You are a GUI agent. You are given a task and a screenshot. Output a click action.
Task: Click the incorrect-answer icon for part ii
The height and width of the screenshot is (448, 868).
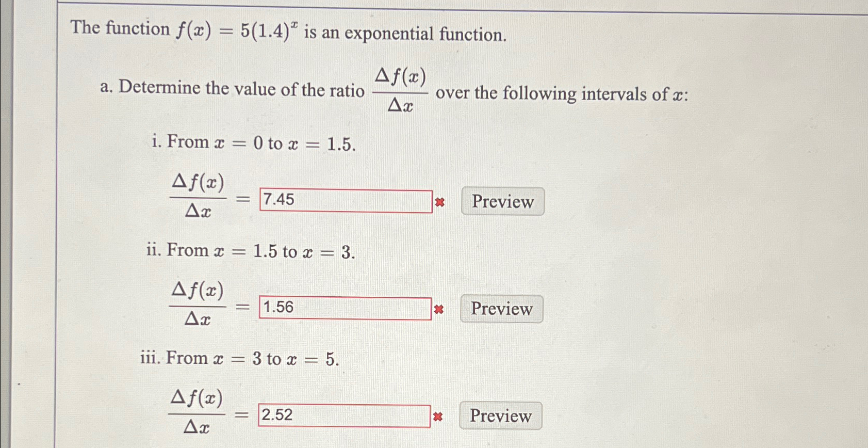coord(439,309)
